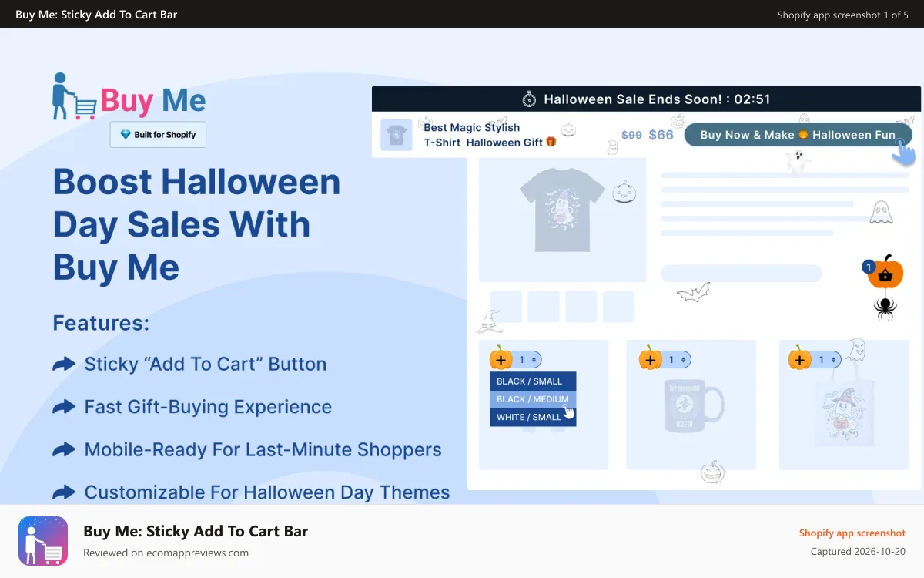Click orange Shopify app screenshot label
Image resolution: width=924 pixels, height=578 pixels.
point(852,533)
